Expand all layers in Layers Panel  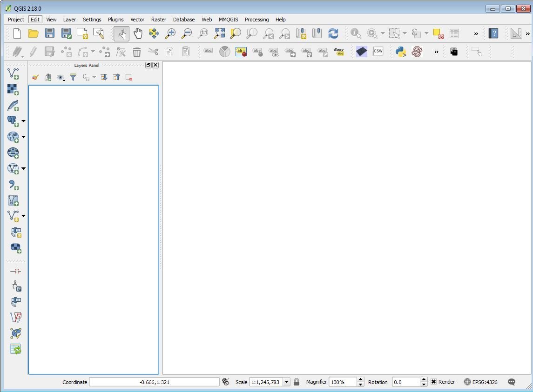tap(104, 78)
